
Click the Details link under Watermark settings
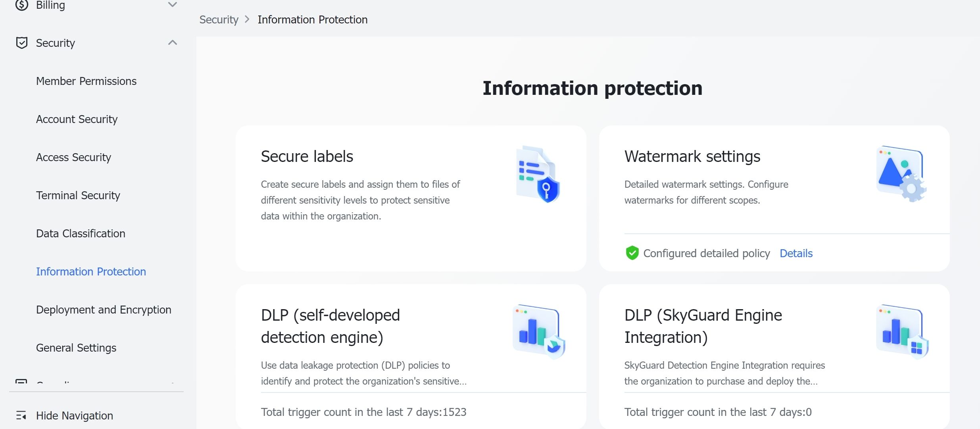(x=796, y=253)
